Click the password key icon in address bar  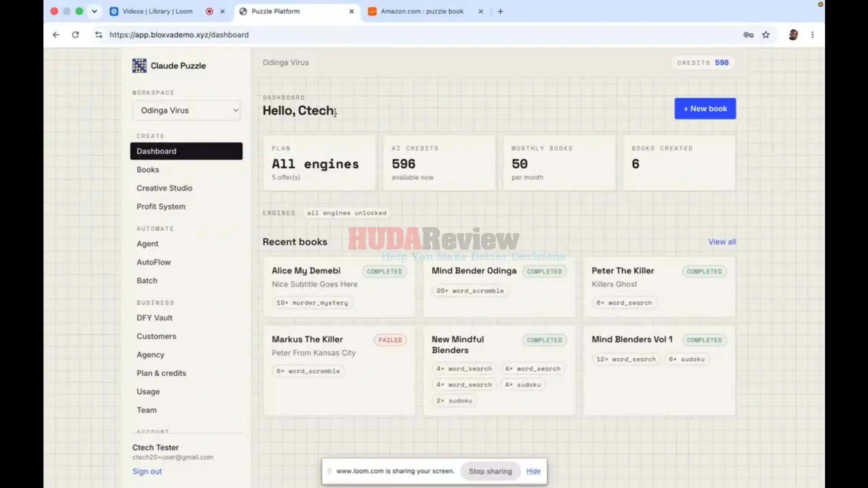pos(748,35)
